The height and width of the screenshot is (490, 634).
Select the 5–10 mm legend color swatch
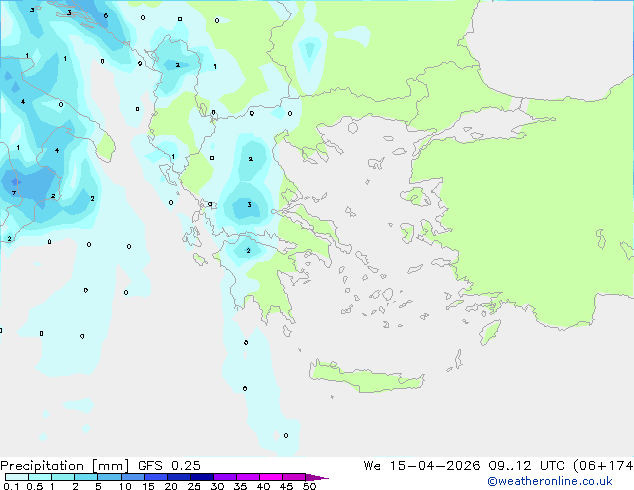(109, 477)
